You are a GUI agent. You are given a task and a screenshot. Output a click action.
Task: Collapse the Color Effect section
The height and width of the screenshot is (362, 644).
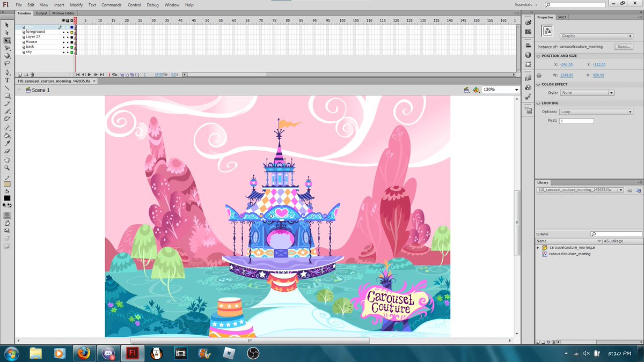[x=538, y=85]
